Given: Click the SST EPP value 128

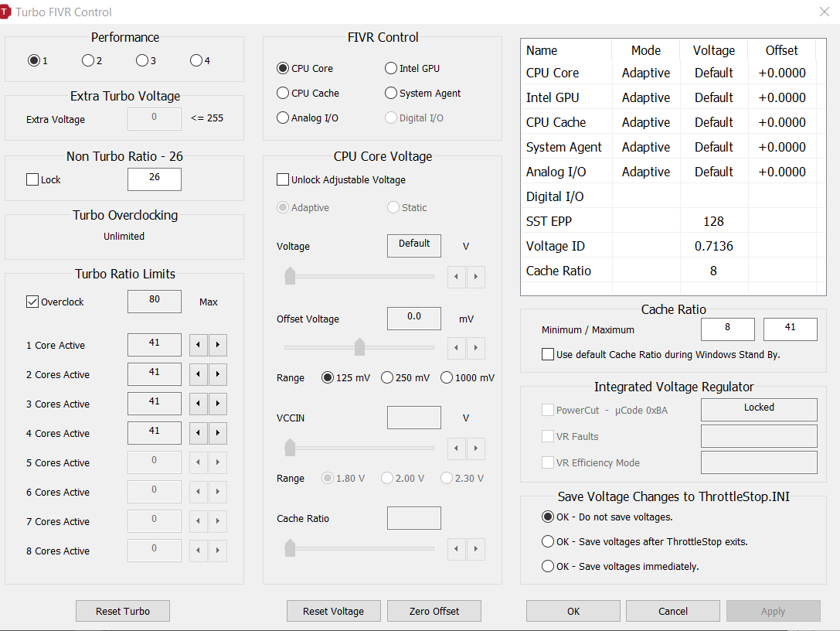Looking at the screenshot, I should click(713, 221).
